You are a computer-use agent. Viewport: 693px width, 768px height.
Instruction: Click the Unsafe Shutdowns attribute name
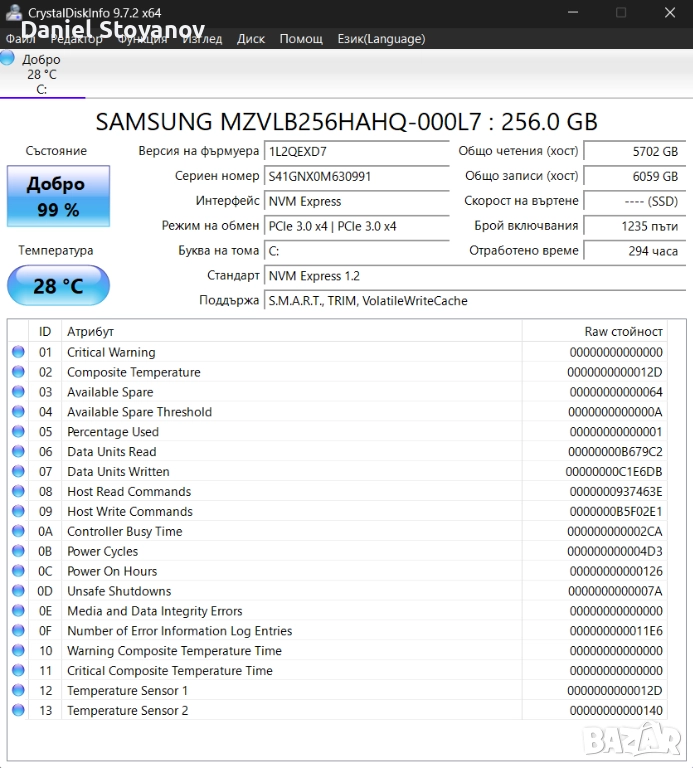coord(119,591)
